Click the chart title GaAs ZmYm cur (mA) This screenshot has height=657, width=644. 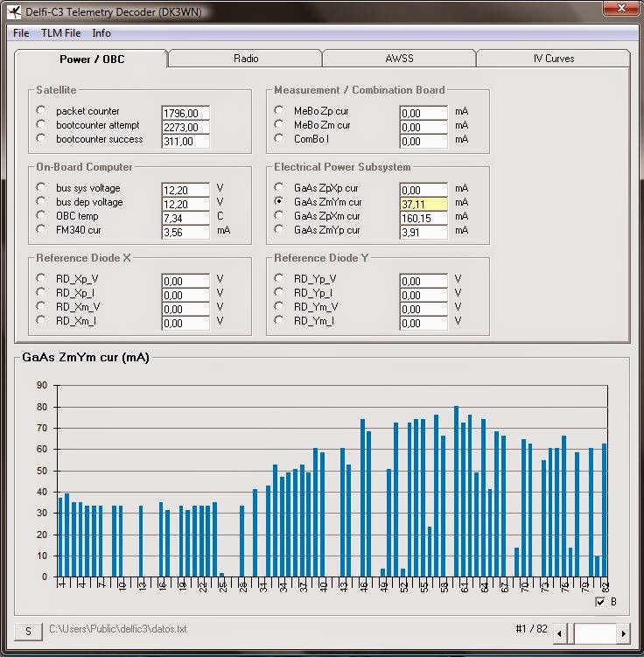click(86, 358)
